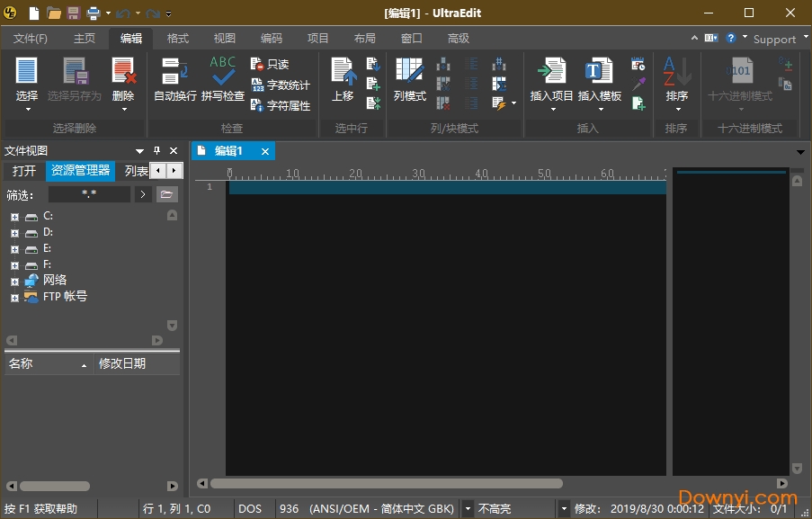Click the 修改日期 column header
The width and height of the screenshot is (812, 519).
[x=122, y=363]
